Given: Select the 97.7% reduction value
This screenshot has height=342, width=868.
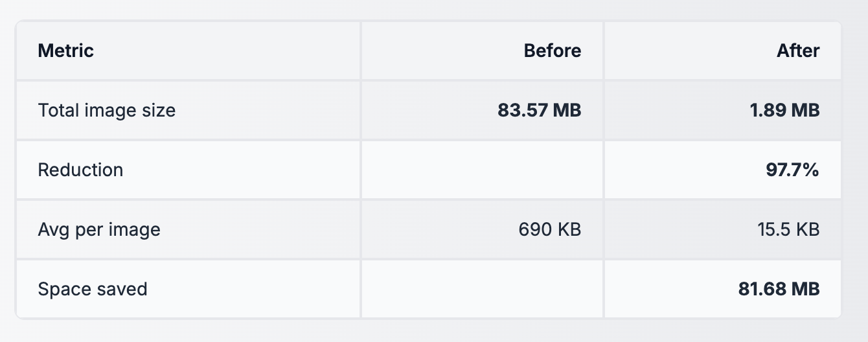Looking at the screenshot, I should [x=792, y=170].
